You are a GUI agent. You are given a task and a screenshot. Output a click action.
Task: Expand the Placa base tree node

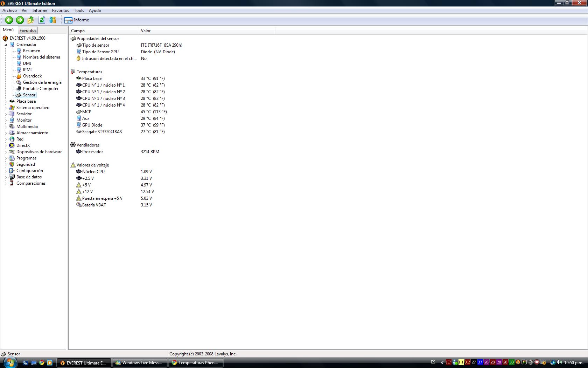click(6, 102)
